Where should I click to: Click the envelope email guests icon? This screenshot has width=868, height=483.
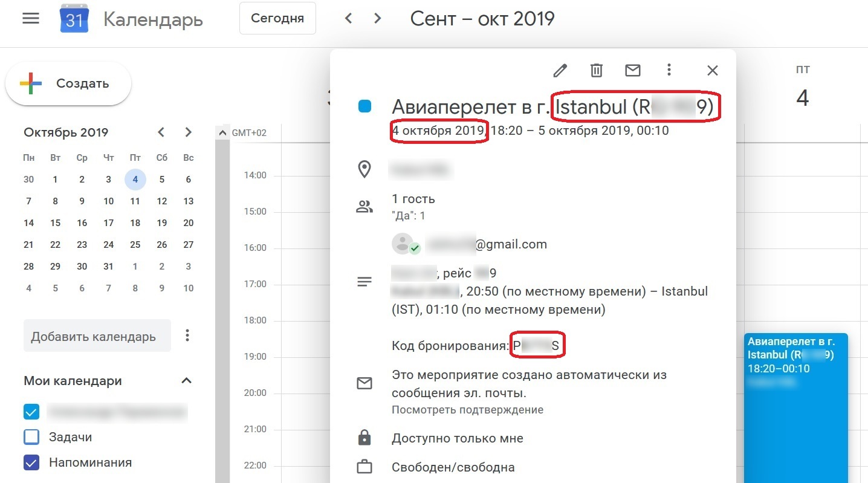pos(632,71)
